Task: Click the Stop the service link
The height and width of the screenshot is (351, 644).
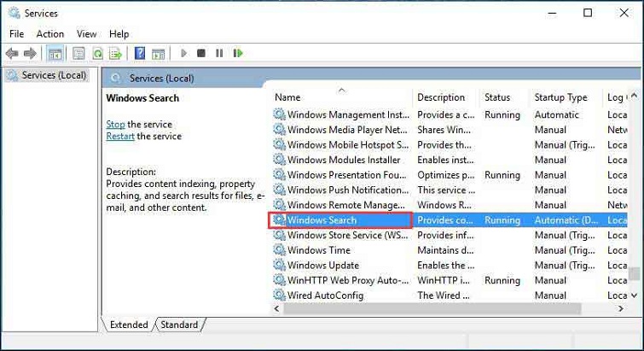Action: pos(115,124)
